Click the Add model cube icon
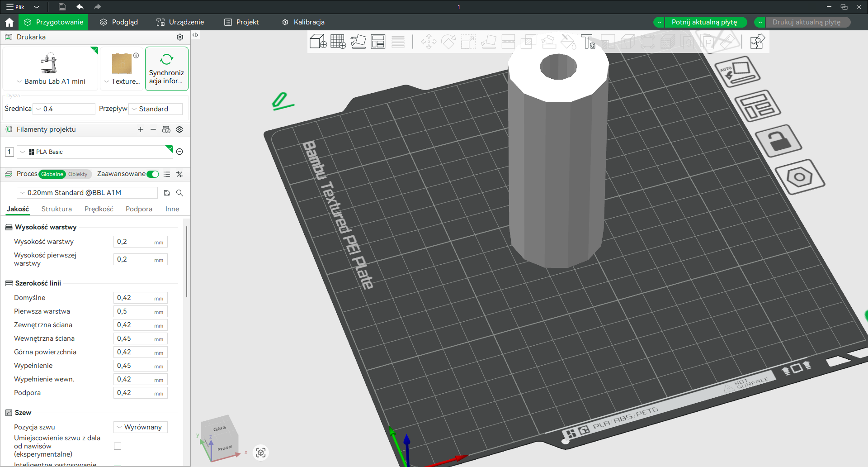The height and width of the screenshot is (467, 868). coord(318,42)
